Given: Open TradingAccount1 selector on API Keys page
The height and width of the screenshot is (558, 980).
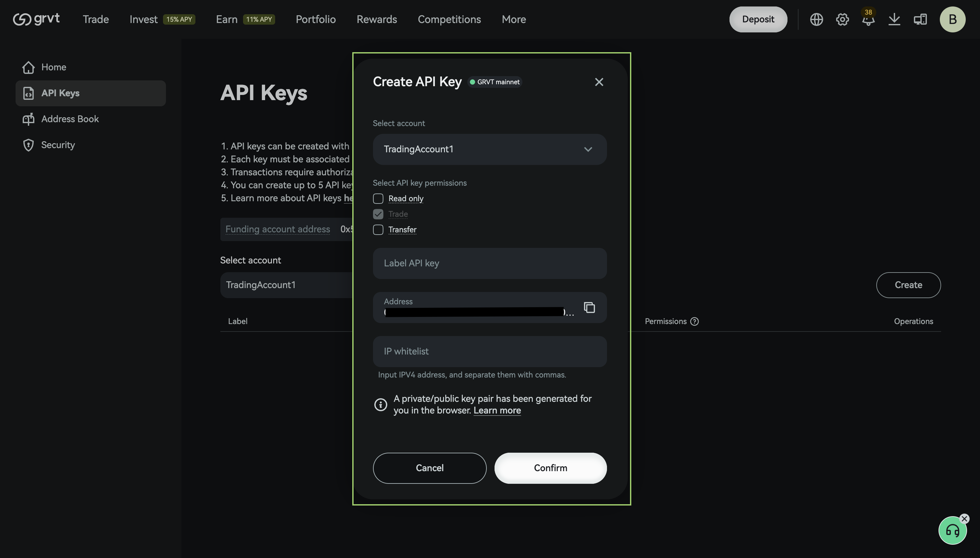Looking at the screenshot, I should coord(286,285).
